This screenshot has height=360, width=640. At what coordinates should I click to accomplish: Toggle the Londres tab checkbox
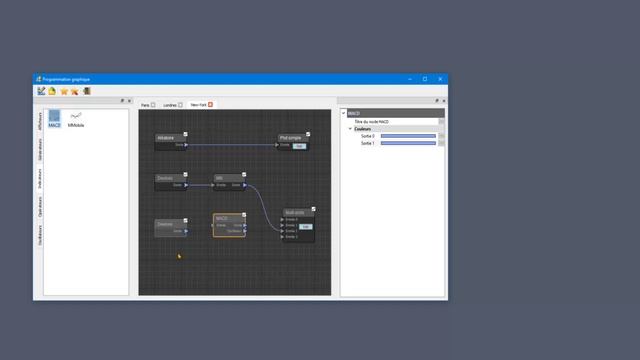point(180,105)
